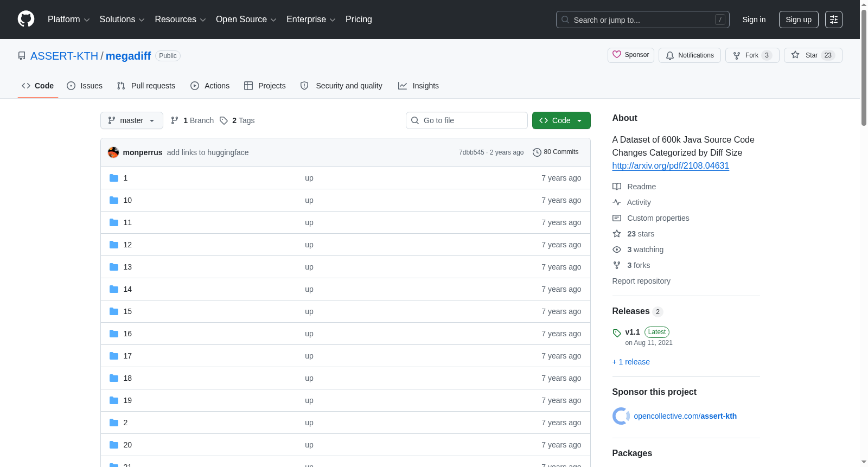Open the Pull requests tab
This screenshot has width=868, height=467.
tap(146, 86)
